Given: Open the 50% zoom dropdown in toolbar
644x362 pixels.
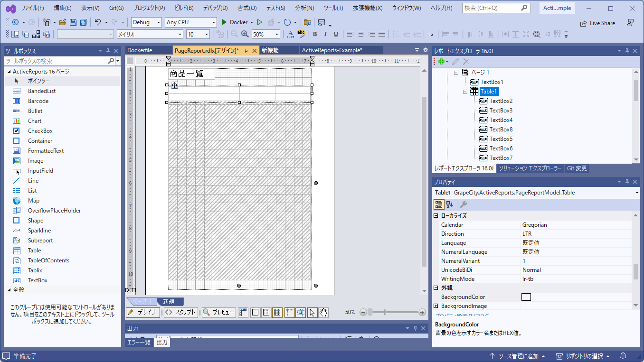Looking at the screenshot, I should tap(265, 34).
